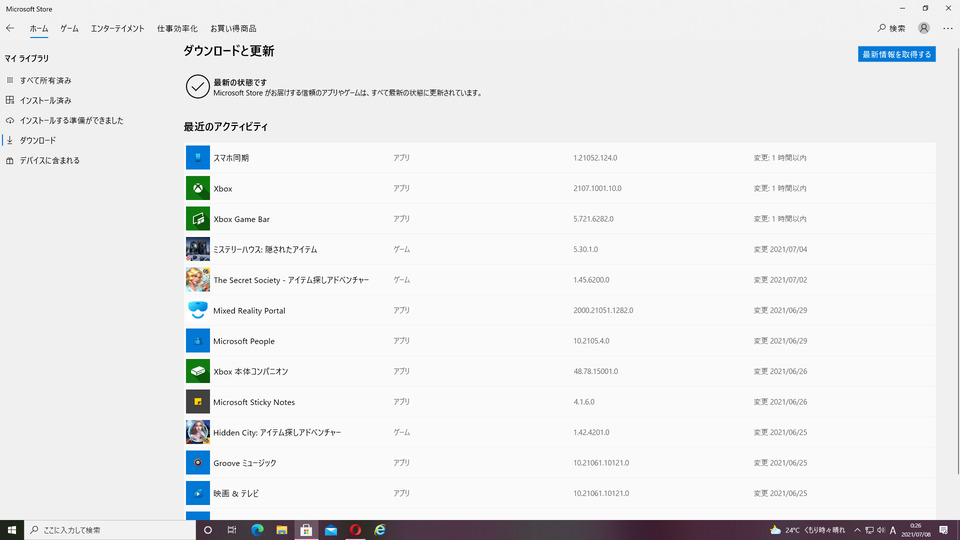Click the Microsoft Sticky Notes name
Screen dimensions: 960x540
click(x=254, y=402)
